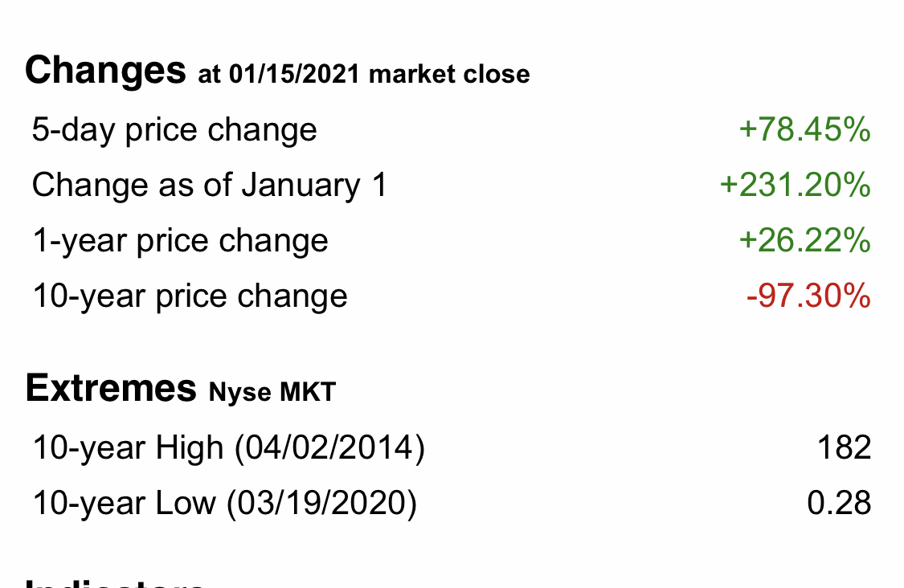904x588 pixels.
Task: Click the 10-year low value 0.28
Action: tap(839, 503)
